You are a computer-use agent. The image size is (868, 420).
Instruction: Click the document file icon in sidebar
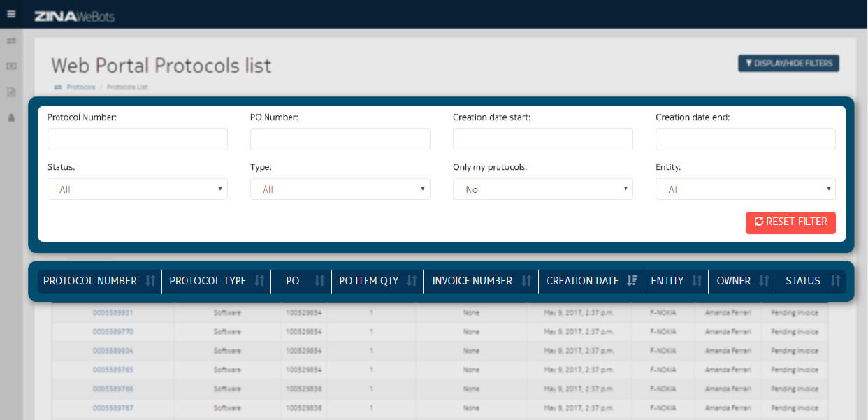(x=11, y=92)
